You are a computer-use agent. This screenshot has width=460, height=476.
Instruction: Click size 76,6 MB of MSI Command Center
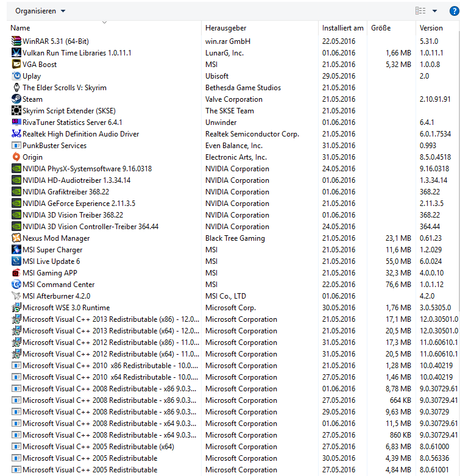(x=398, y=284)
